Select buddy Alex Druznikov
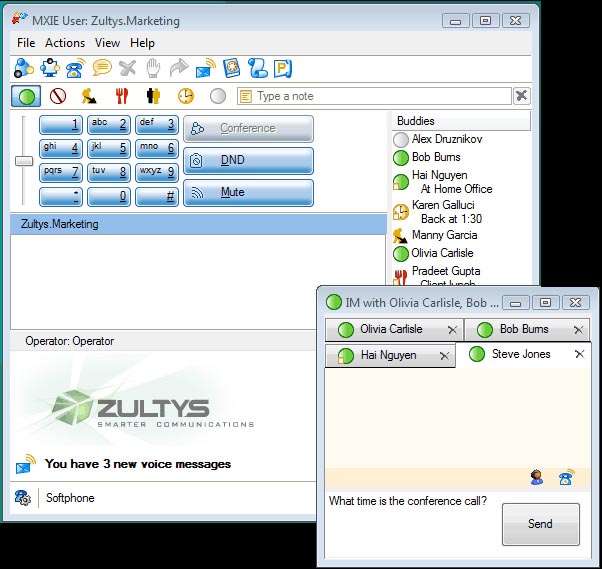The image size is (602, 569). click(447, 139)
